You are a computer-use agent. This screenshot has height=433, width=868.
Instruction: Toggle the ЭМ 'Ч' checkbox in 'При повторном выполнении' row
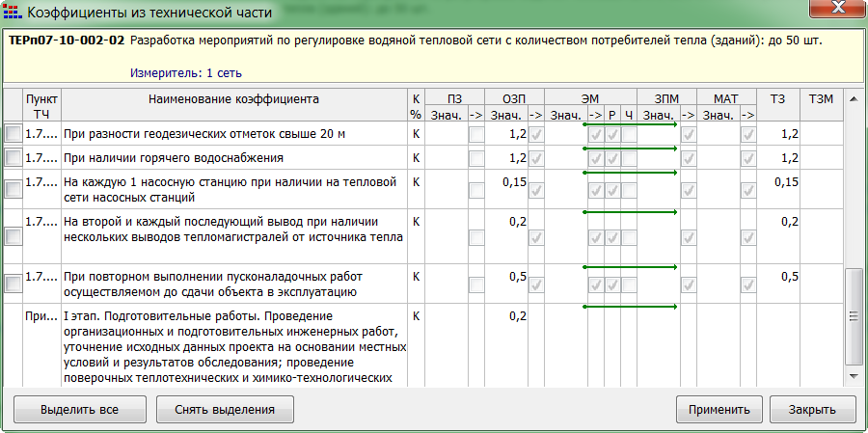(x=629, y=285)
